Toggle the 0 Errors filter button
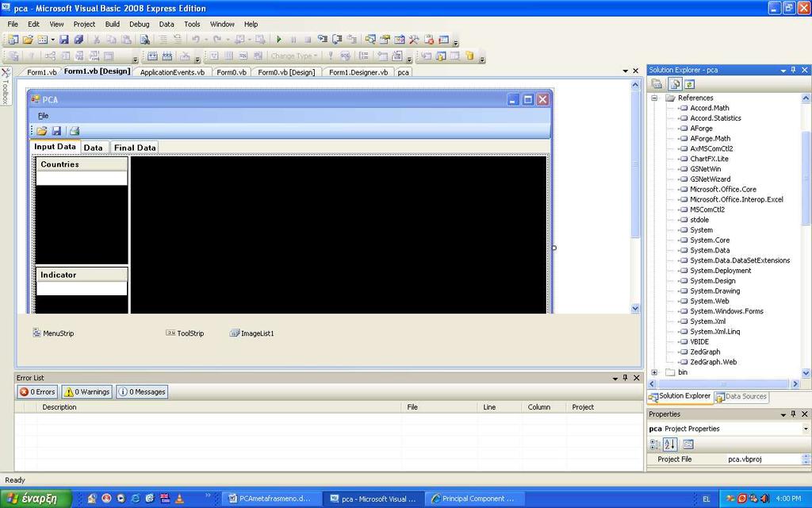 tap(37, 392)
